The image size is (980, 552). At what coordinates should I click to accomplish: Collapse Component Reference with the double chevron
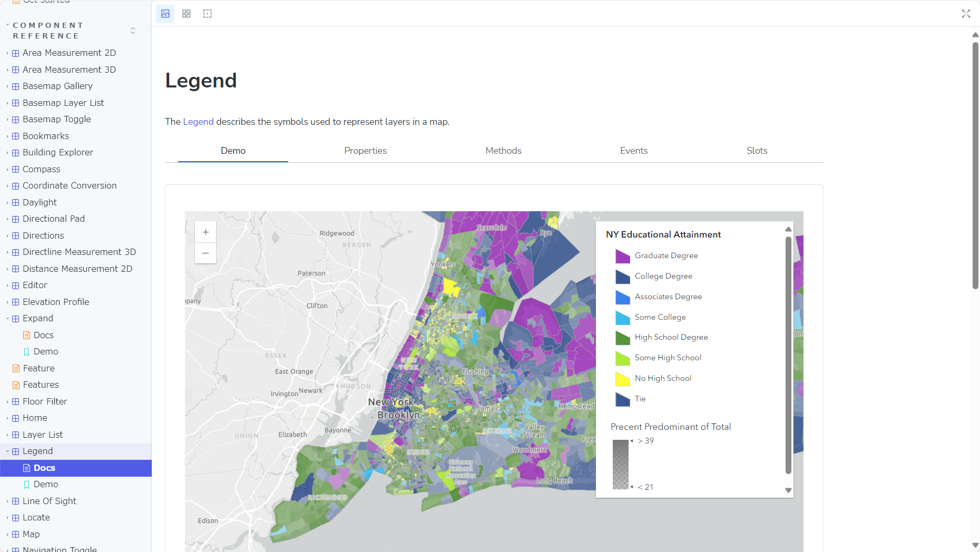133,31
